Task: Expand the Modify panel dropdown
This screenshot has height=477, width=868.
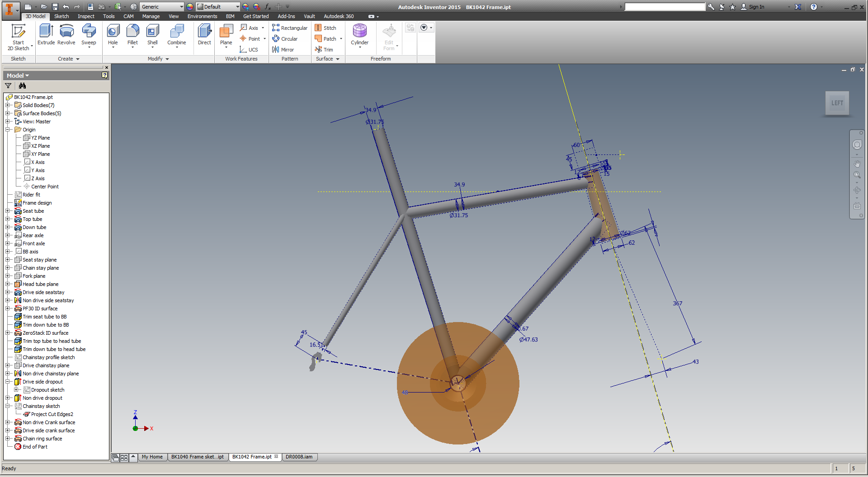Action: coord(158,59)
